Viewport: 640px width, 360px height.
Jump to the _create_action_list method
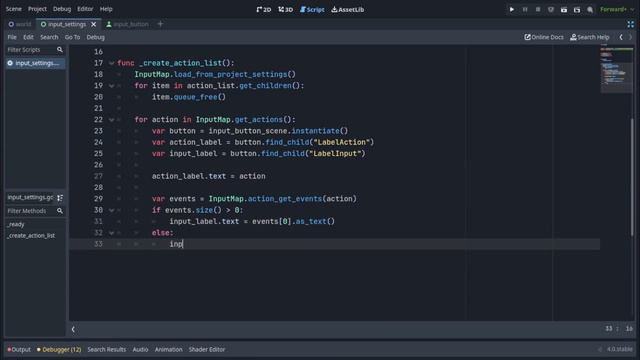click(x=31, y=236)
